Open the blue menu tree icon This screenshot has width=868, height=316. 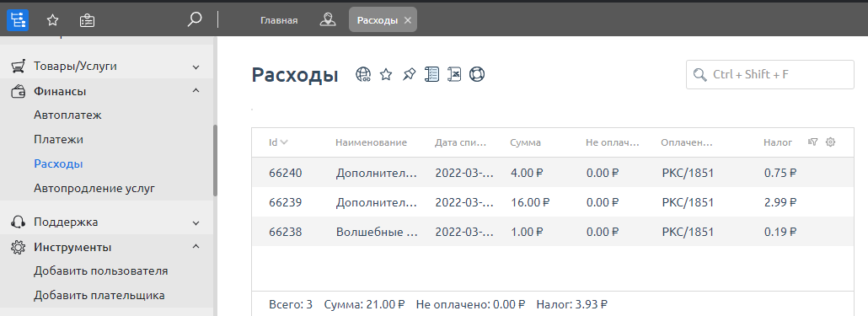point(18,20)
